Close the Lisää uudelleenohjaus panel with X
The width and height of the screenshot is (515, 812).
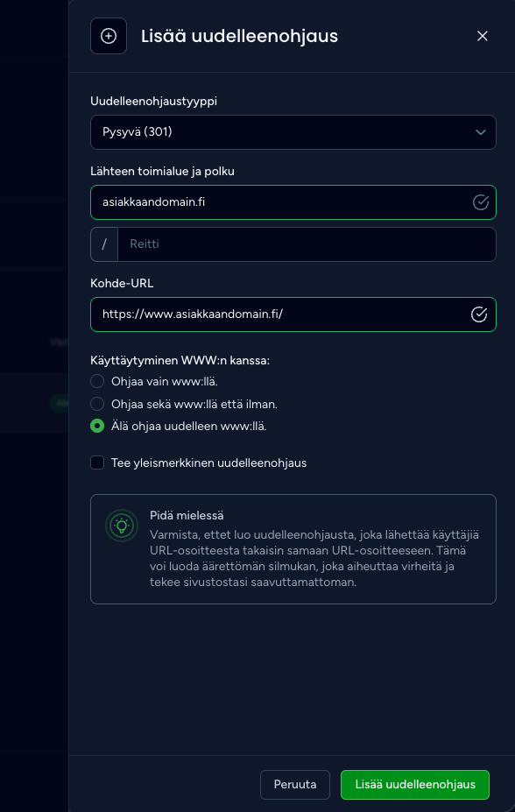tap(483, 36)
